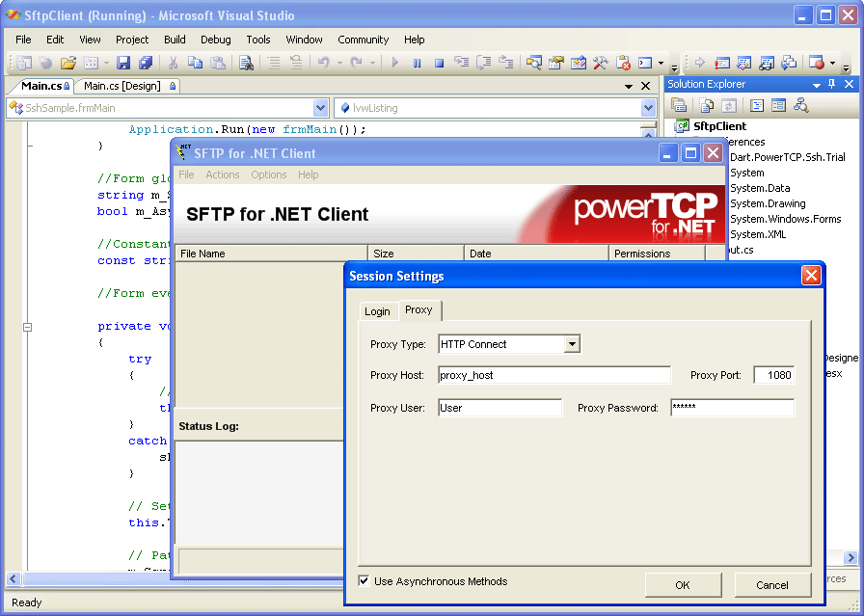864x616 pixels.
Task: Switch to the Login tab
Action: [x=377, y=311]
